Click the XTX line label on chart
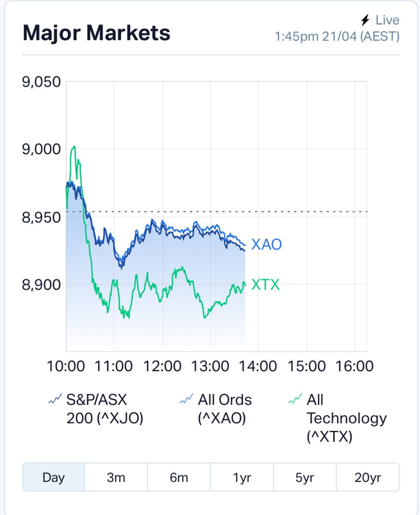Viewport: 420px width, 515px height. [266, 284]
